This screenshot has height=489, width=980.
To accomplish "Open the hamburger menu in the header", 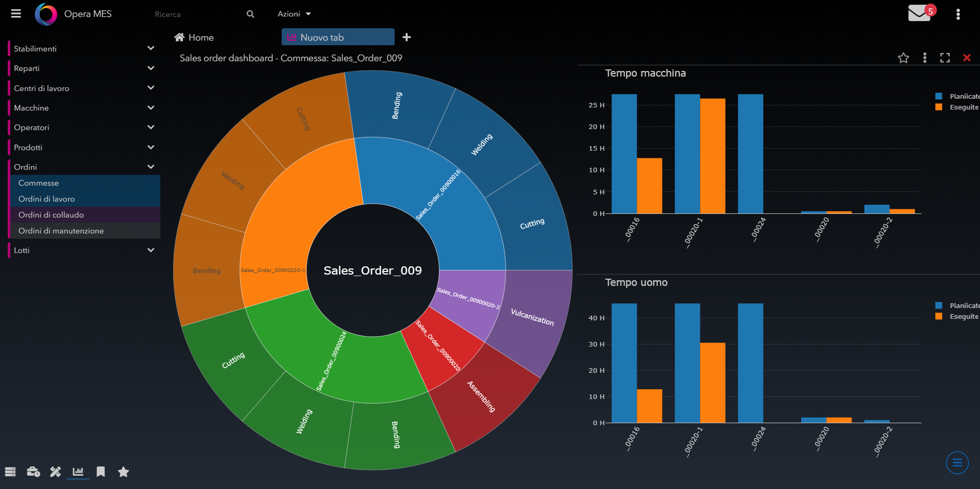I will click(16, 14).
